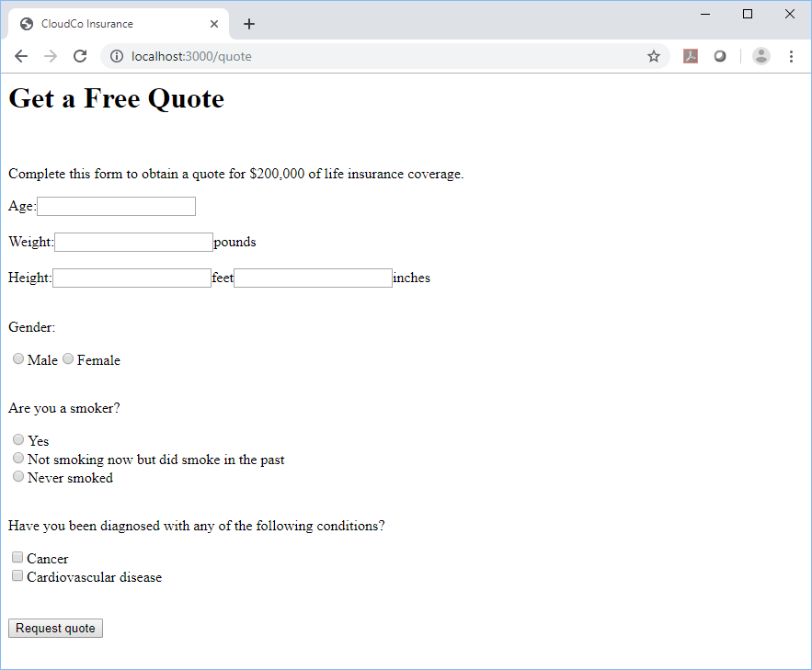Click the Weight input field
Screen dimensions: 812x670
point(133,242)
